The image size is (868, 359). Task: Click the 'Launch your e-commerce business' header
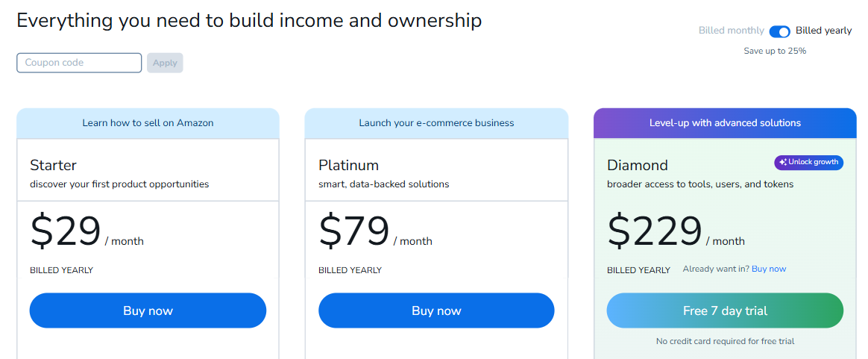click(x=436, y=123)
